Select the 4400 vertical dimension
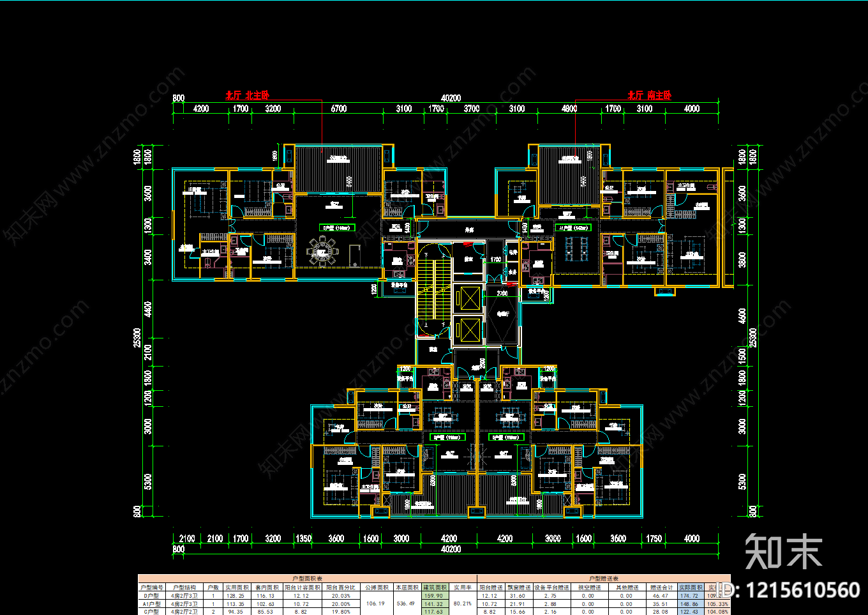The height and width of the screenshot is (615, 868). [x=148, y=310]
